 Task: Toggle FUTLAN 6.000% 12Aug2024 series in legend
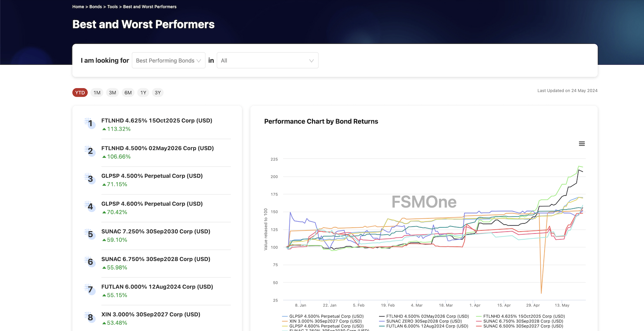click(423, 326)
